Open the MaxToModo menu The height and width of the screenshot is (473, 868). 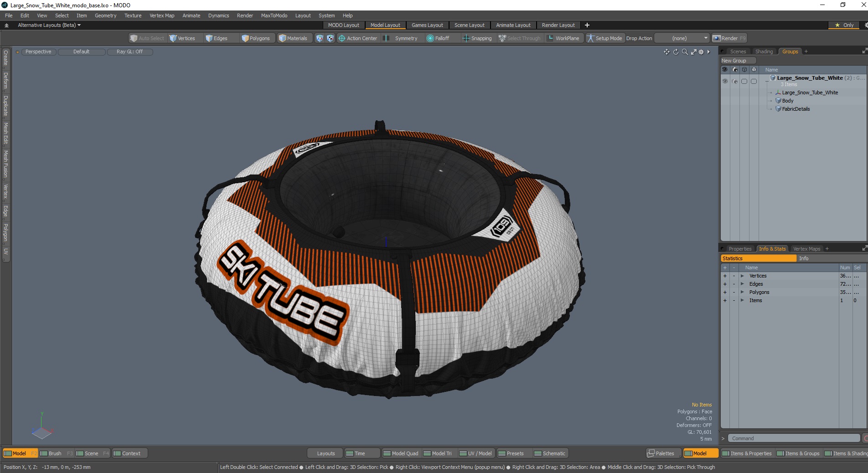(274, 15)
